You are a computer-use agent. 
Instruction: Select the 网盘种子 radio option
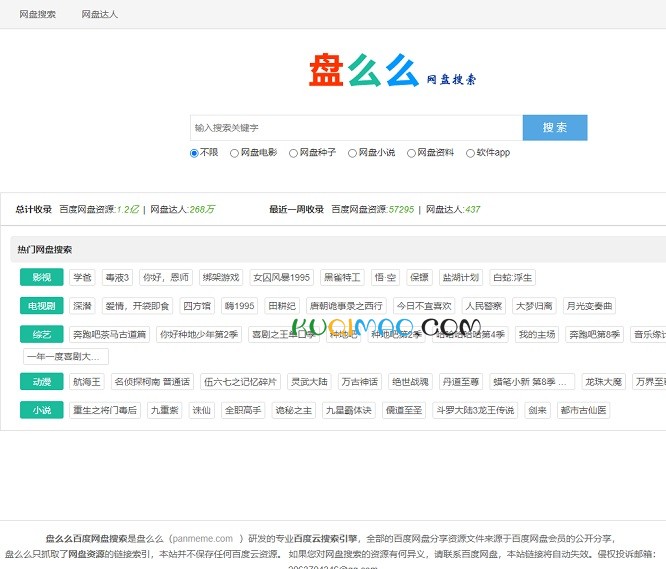[293, 153]
